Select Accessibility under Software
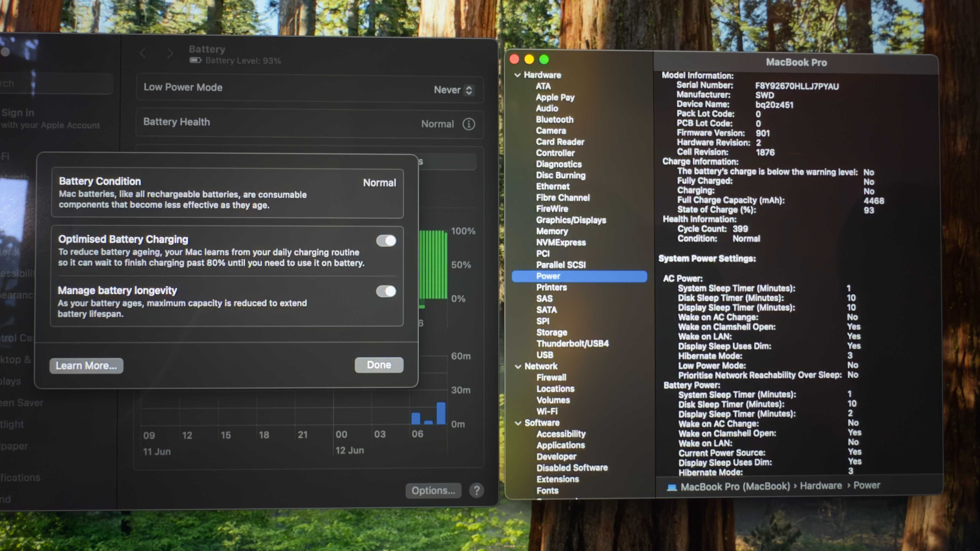 [561, 434]
